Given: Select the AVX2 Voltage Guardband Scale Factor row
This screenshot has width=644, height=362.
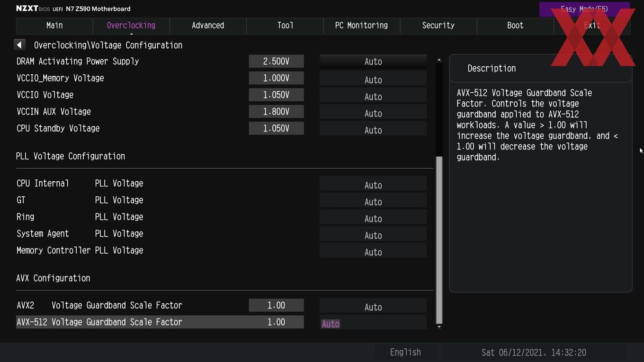Looking at the screenshot, I should [x=99, y=306].
